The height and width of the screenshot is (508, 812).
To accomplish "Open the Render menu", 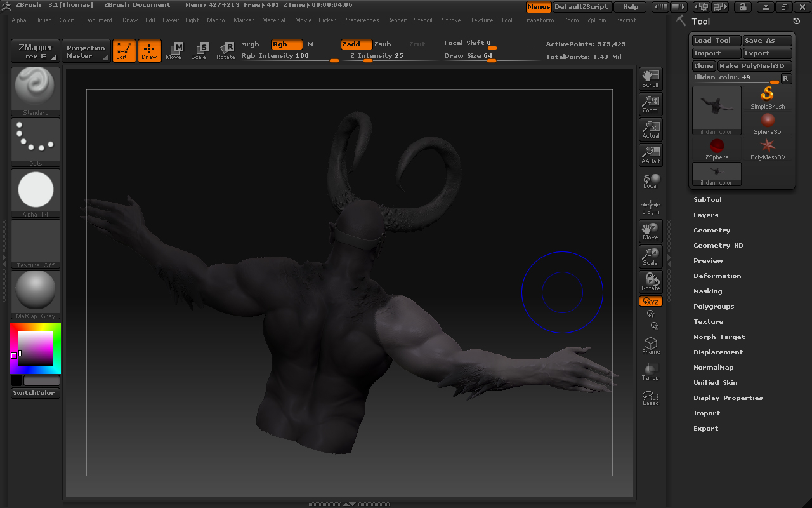I will click(x=396, y=20).
